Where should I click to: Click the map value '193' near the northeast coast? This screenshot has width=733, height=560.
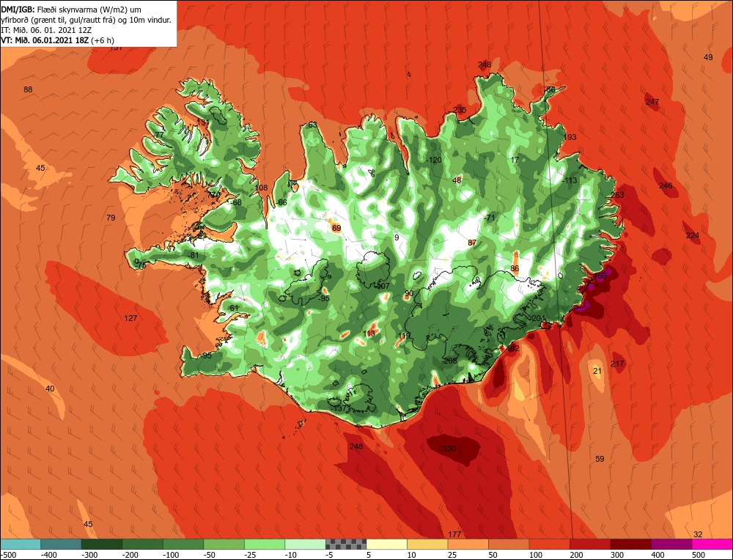pos(570,137)
